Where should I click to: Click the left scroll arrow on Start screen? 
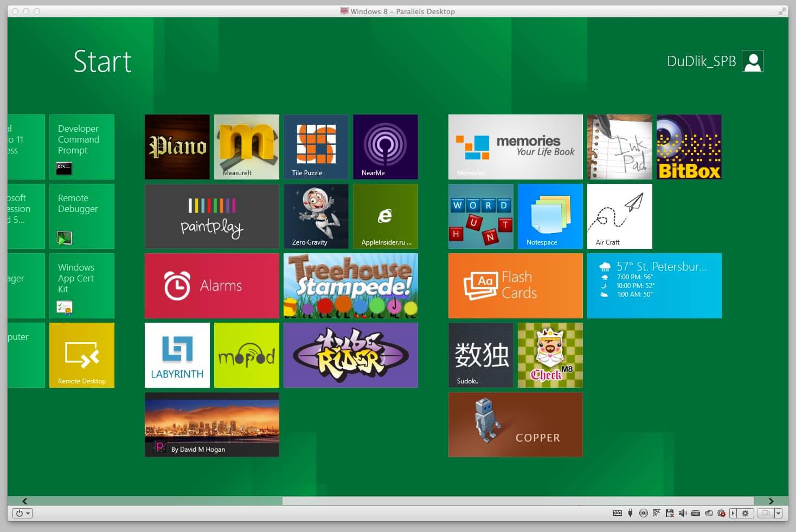(x=24, y=501)
